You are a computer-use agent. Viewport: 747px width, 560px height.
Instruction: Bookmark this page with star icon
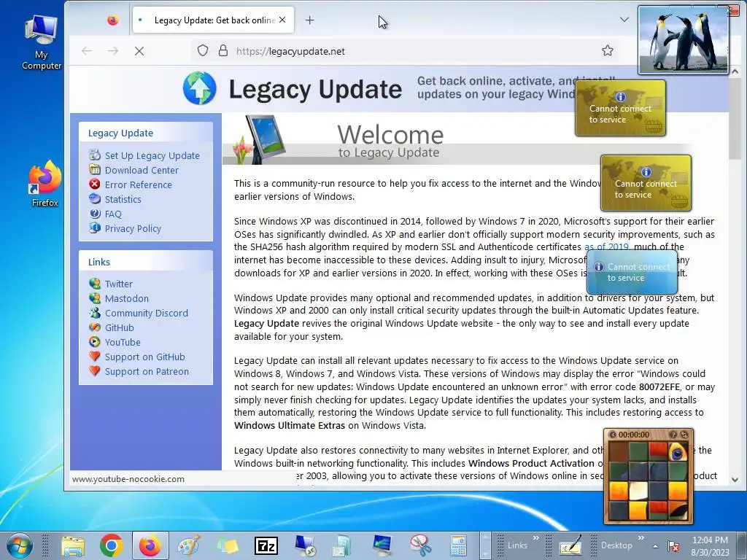pyautogui.click(x=608, y=51)
